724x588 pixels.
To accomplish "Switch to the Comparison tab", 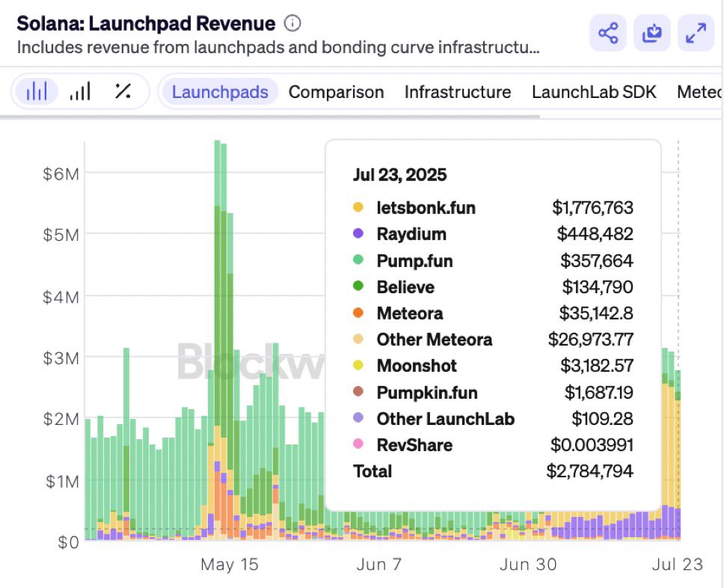I will 336,92.
